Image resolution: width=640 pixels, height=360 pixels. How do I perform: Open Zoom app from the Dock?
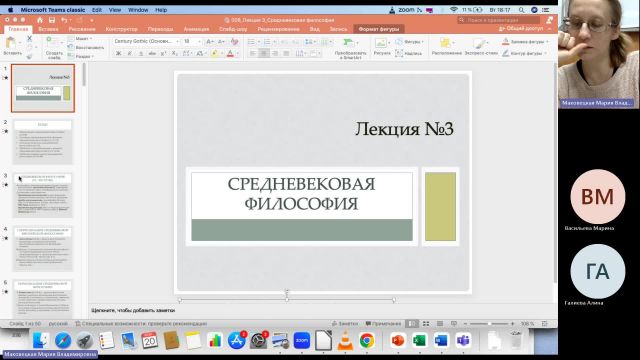click(x=302, y=340)
